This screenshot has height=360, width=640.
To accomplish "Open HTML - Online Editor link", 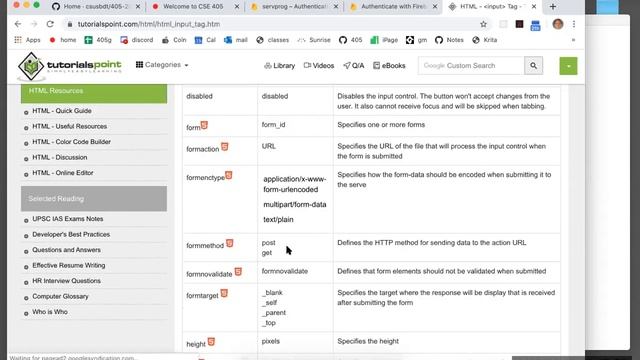I will click(x=63, y=173).
